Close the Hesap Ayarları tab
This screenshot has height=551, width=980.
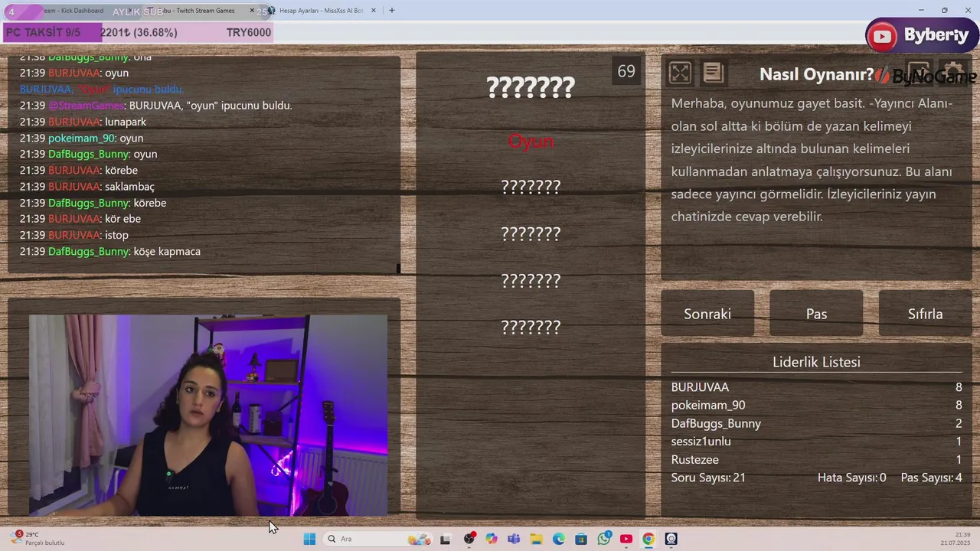tap(374, 10)
